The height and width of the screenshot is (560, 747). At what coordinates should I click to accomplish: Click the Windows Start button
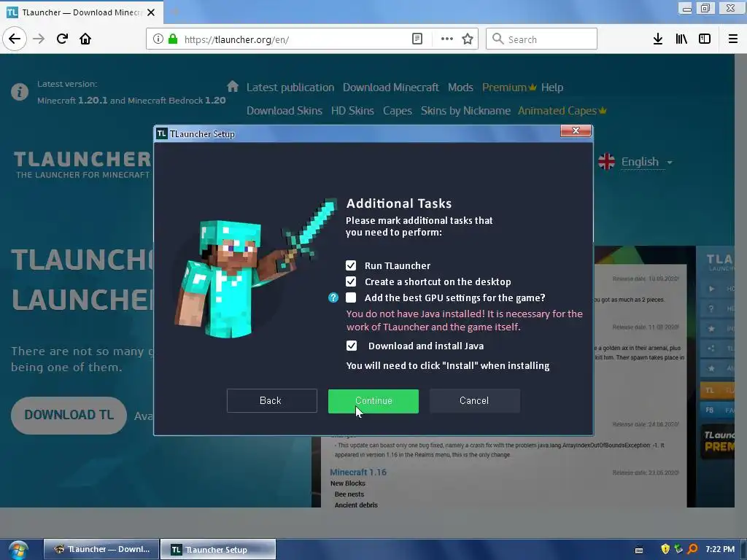[x=18, y=550]
